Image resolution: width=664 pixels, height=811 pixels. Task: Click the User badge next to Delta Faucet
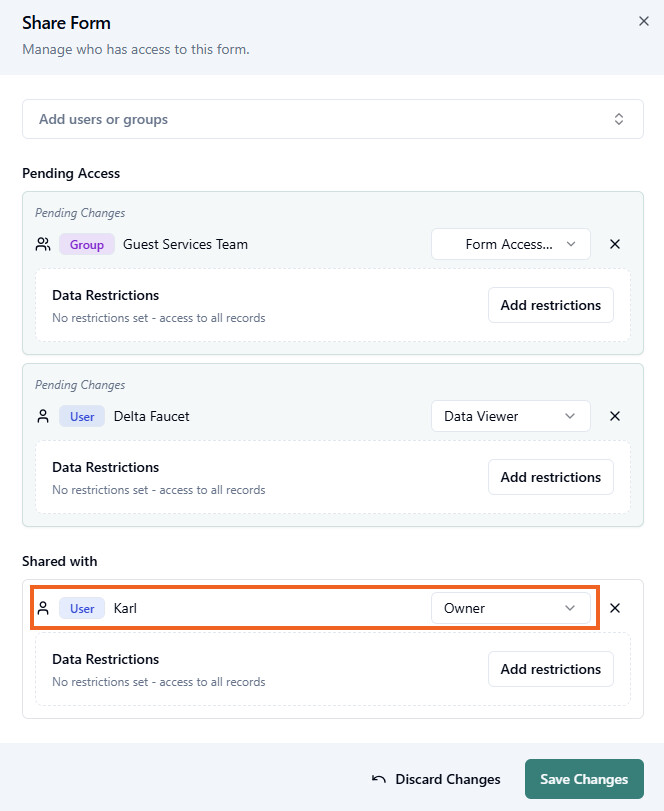(82, 416)
